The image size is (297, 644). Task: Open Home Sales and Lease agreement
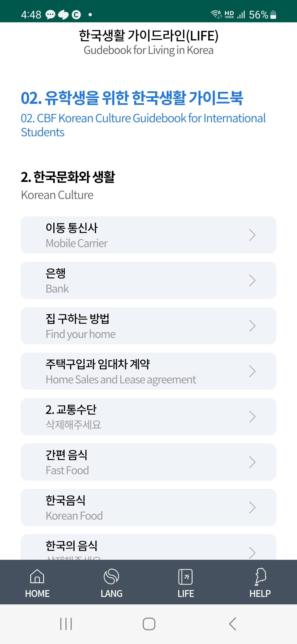[148, 371]
